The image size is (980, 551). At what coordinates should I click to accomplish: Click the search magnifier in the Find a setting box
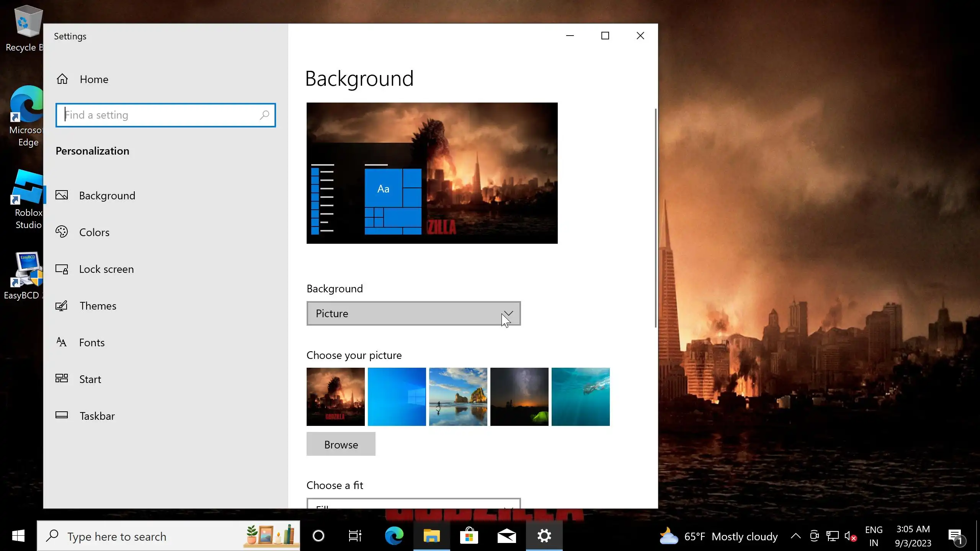[x=264, y=115]
